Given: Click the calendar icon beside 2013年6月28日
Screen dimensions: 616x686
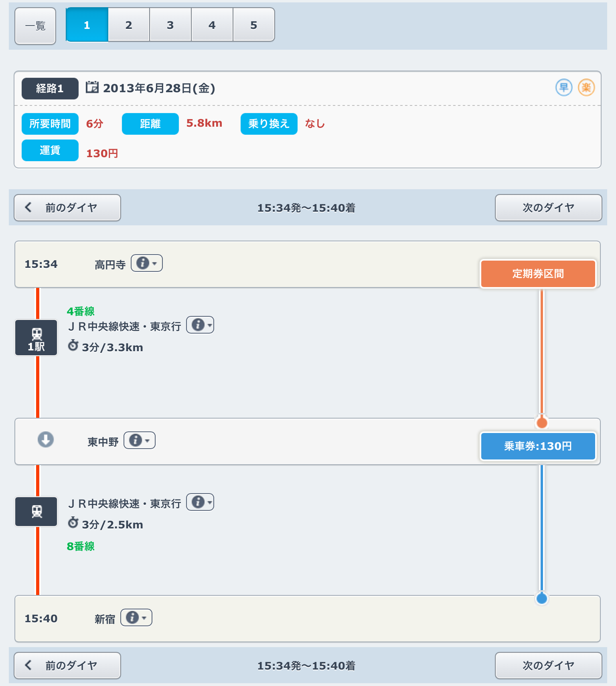Looking at the screenshot, I should [92, 87].
